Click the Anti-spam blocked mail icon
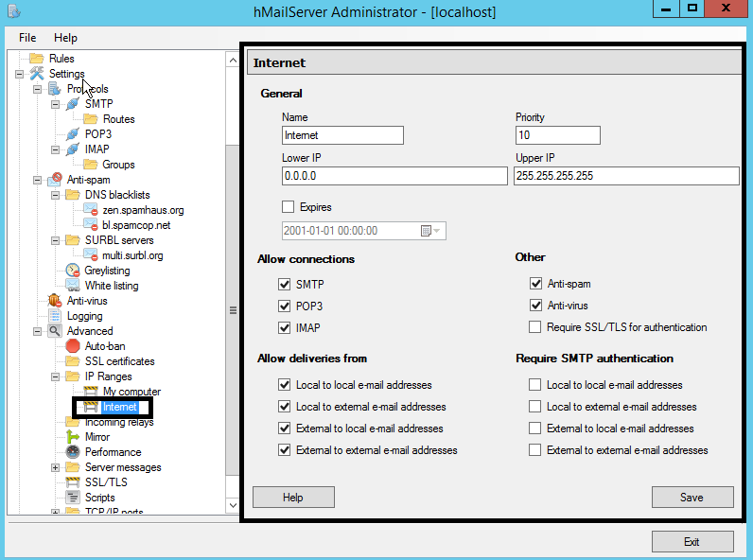This screenshot has width=753, height=560. [x=54, y=180]
